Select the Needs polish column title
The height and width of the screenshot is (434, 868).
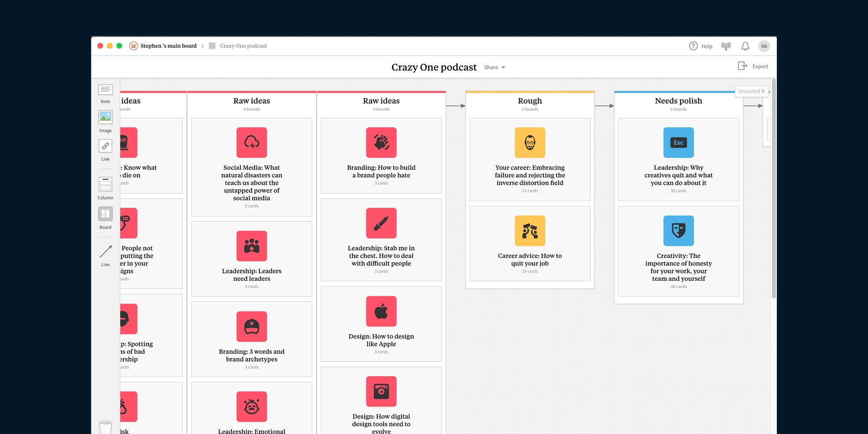pos(679,101)
